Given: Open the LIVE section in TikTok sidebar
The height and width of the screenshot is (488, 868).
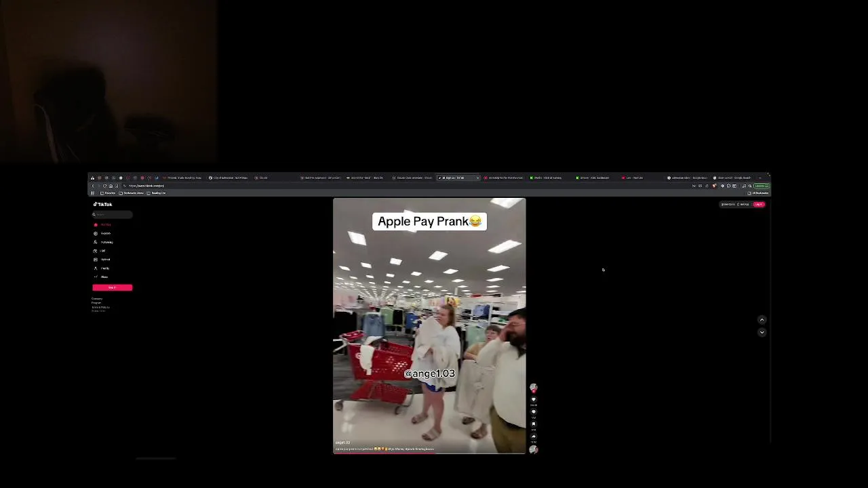Looking at the screenshot, I should tap(100, 251).
